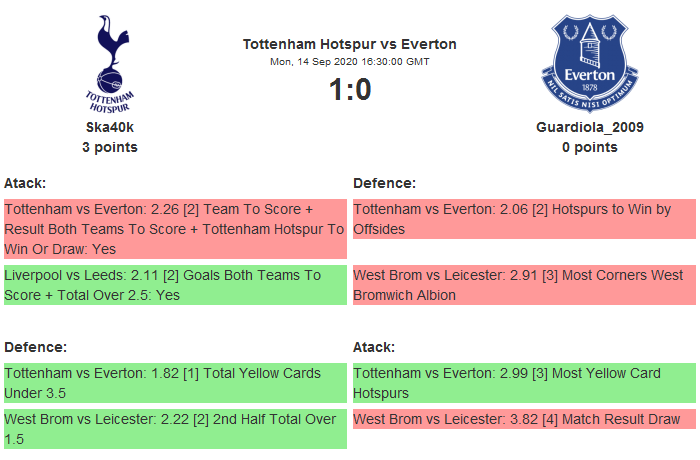
Task: Select the Most Corners West Bromwich Albion bet
Action: click(x=523, y=285)
